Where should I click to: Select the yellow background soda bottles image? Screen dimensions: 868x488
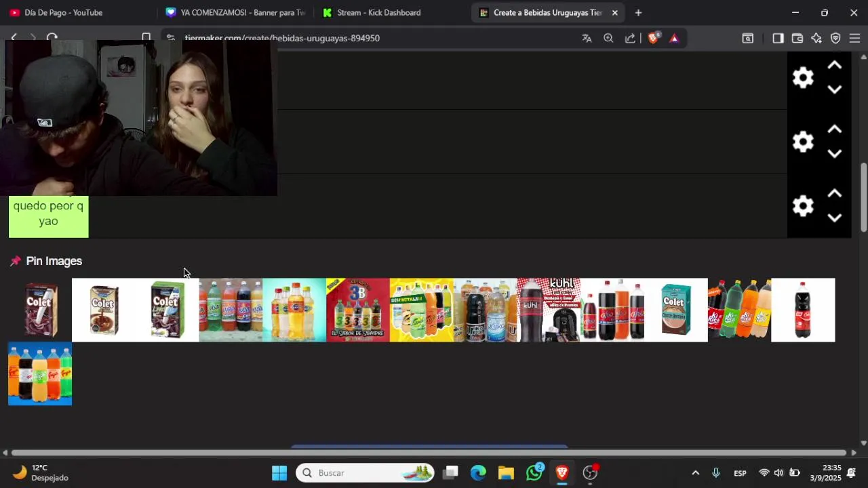(422, 310)
